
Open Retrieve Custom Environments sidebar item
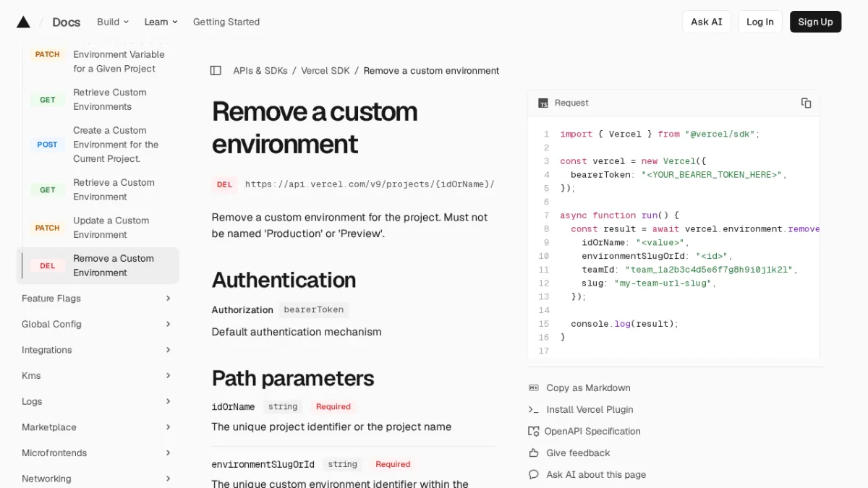(x=98, y=100)
